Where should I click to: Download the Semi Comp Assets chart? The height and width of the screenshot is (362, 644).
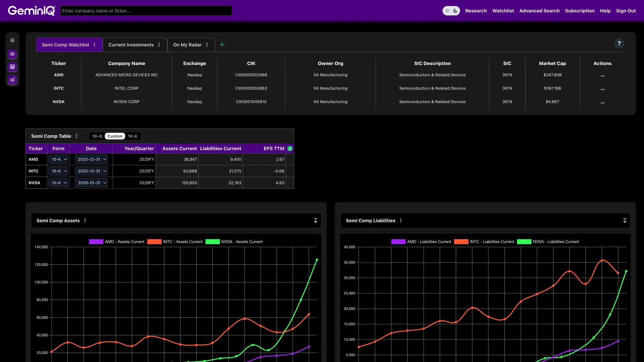[315, 220]
